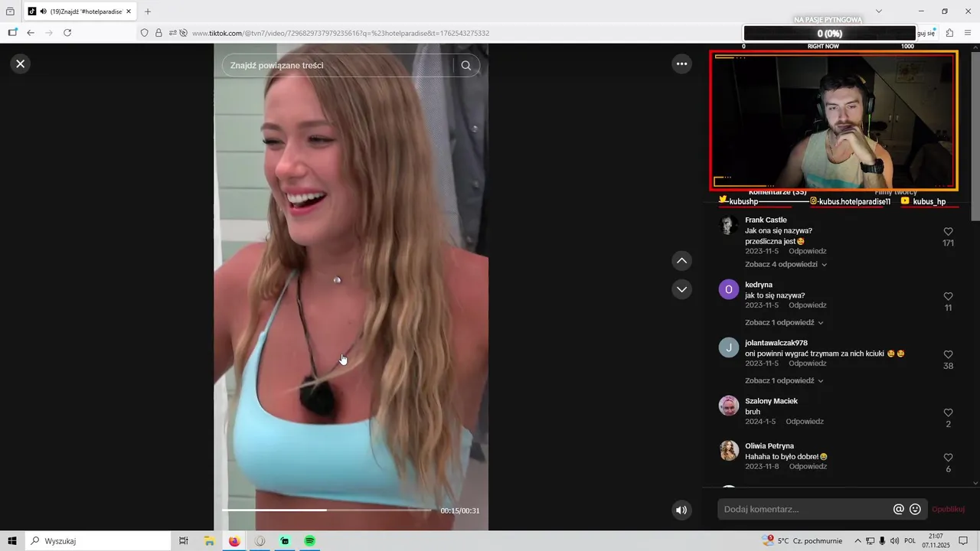Click the search magnifier in related content bar
Viewport: 980px width, 551px height.
tap(466, 65)
